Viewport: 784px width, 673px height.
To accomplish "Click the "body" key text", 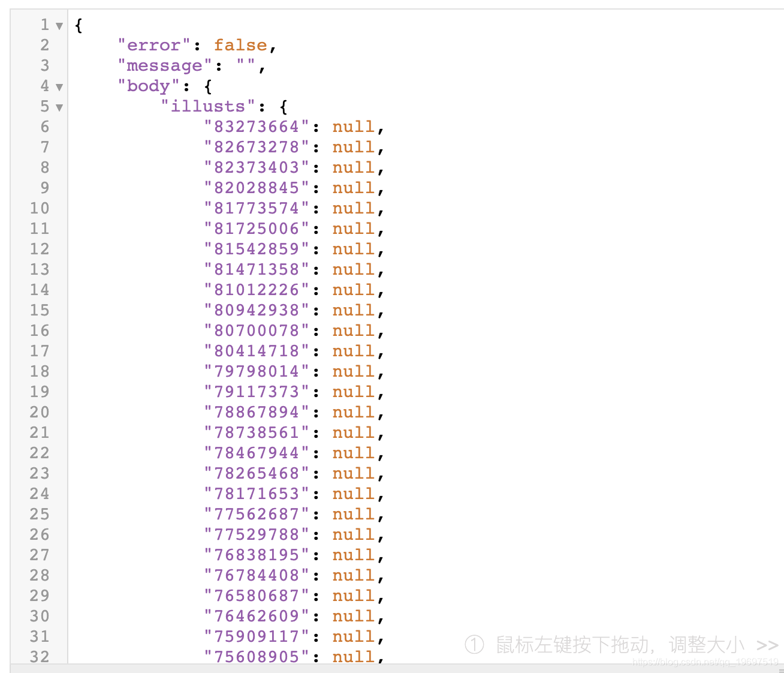I will pyautogui.click(x=149, y=86).
